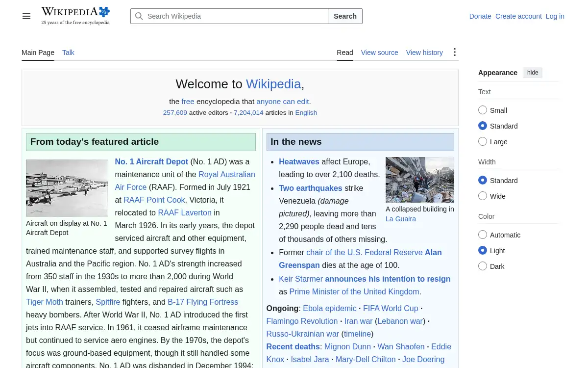Click the Spitfire link
Image resolution: width=588 pixels, height=368 pixels.
(108, 302)
